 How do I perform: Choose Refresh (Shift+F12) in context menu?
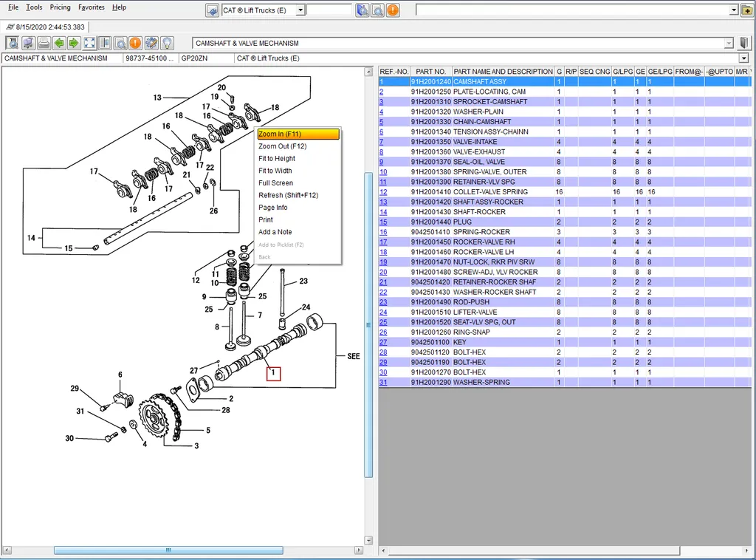[298, 195]
